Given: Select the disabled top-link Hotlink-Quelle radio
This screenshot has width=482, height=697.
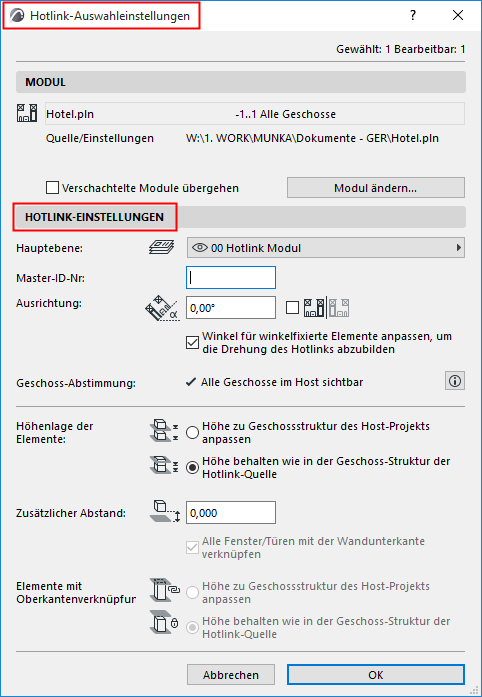Looking at the screenshot, I should click(192, 628).
